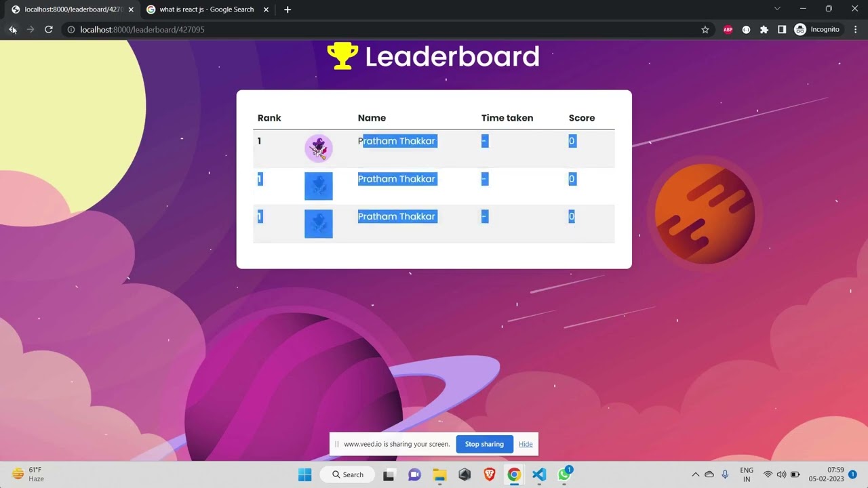Click the yellow trophy icon beside Leaderboard
The image size is (868, 488).
tap(342, 56)
